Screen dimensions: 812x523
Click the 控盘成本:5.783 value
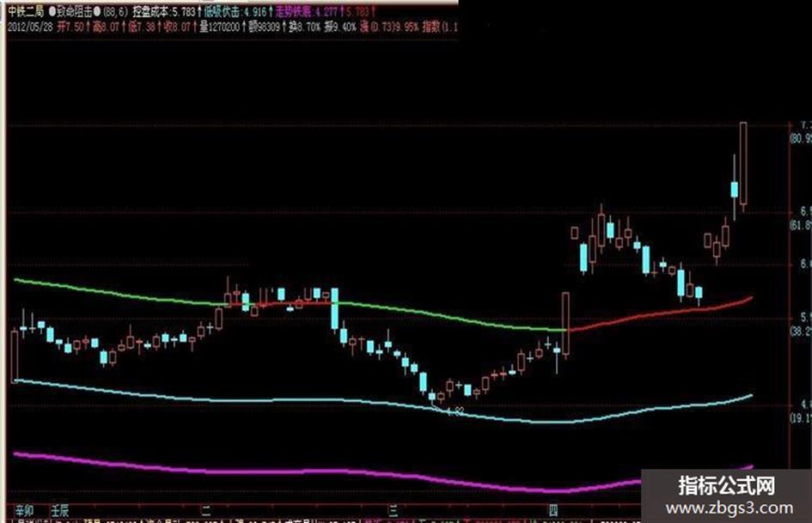pos(163,11)
